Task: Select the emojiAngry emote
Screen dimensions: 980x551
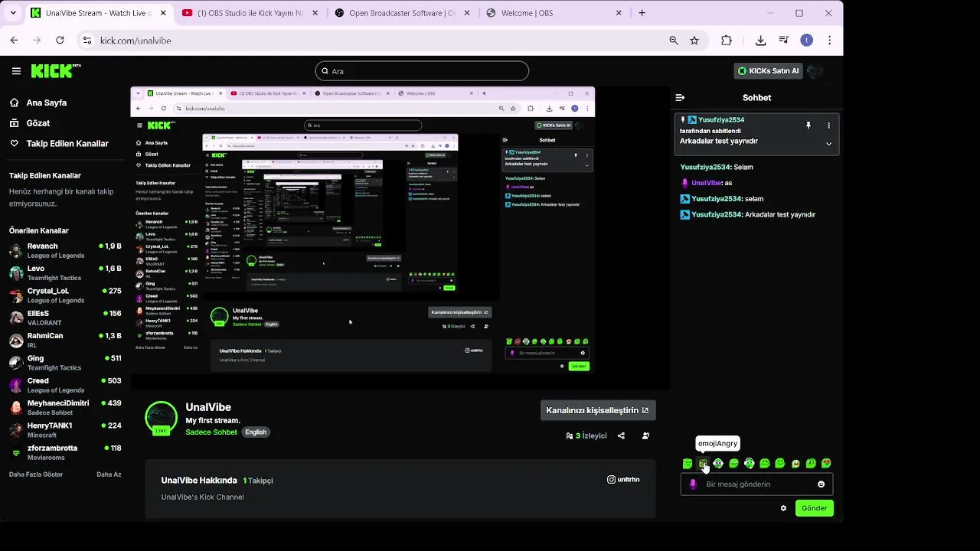Action: tap(703, 464)
